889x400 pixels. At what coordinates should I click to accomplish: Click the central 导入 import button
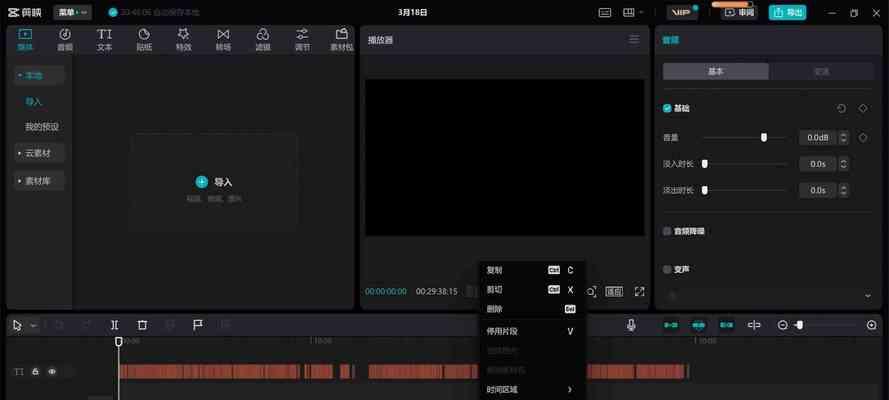click(214, 182)
